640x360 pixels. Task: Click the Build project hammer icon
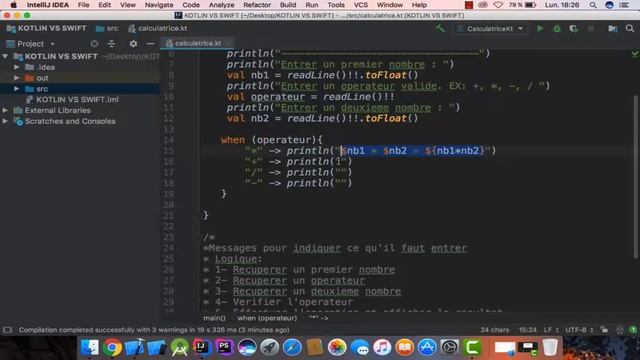440,28
